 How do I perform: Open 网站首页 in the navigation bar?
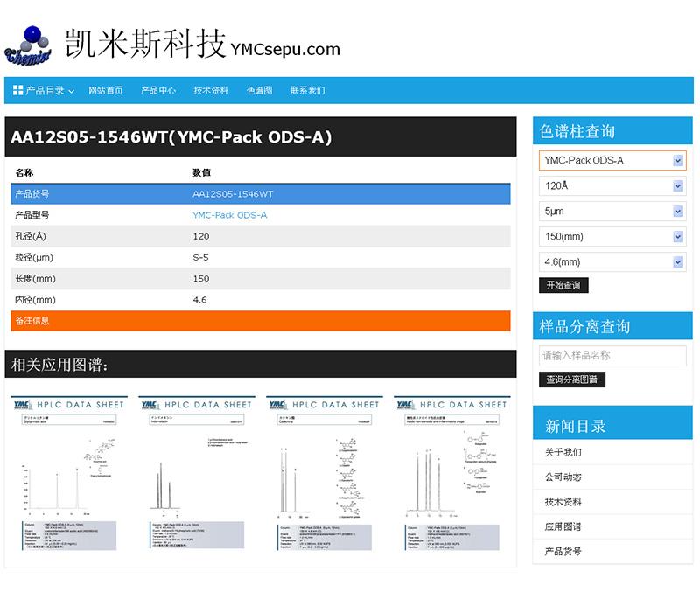105,91
